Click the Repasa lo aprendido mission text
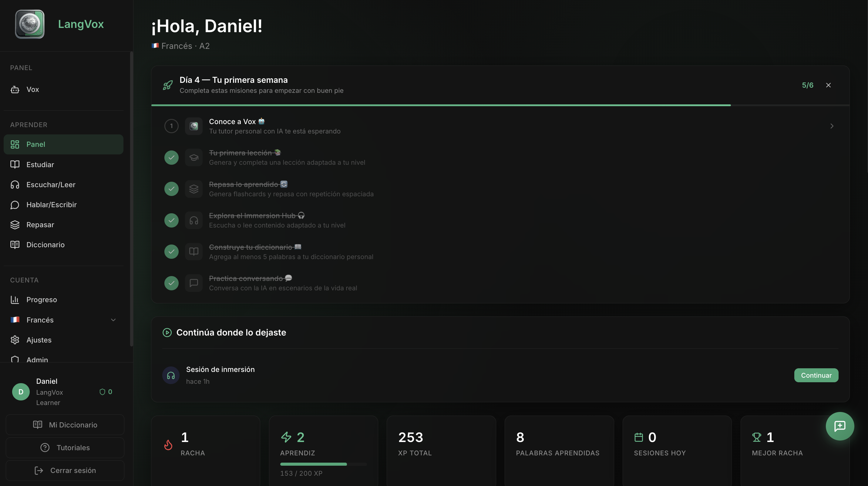The image size is (868, 486). click(248, 184)
